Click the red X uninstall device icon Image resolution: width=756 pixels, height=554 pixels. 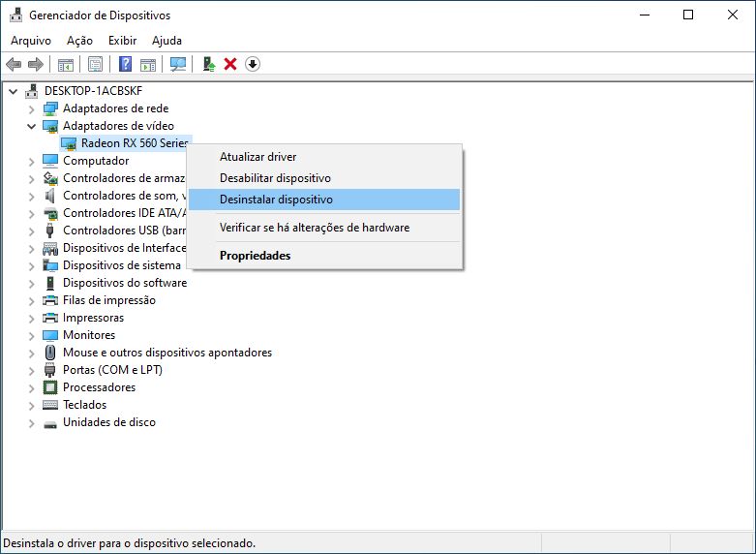coord(230,64)
